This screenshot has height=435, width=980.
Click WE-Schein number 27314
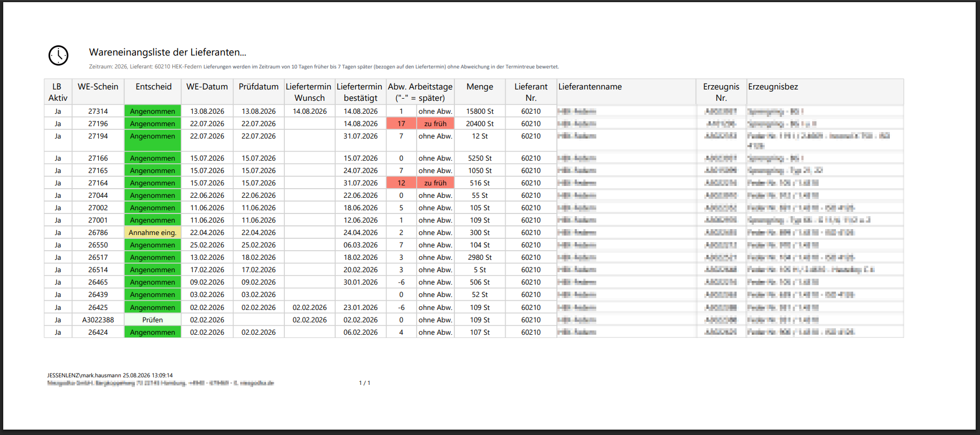[x=98, y=111]
